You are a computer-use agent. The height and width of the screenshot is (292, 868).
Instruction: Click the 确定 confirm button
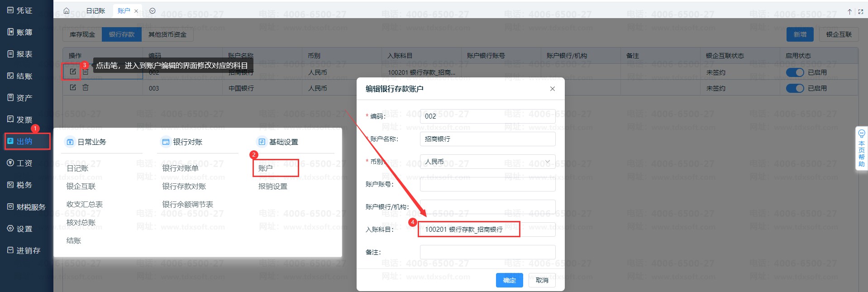click(509, 280)
